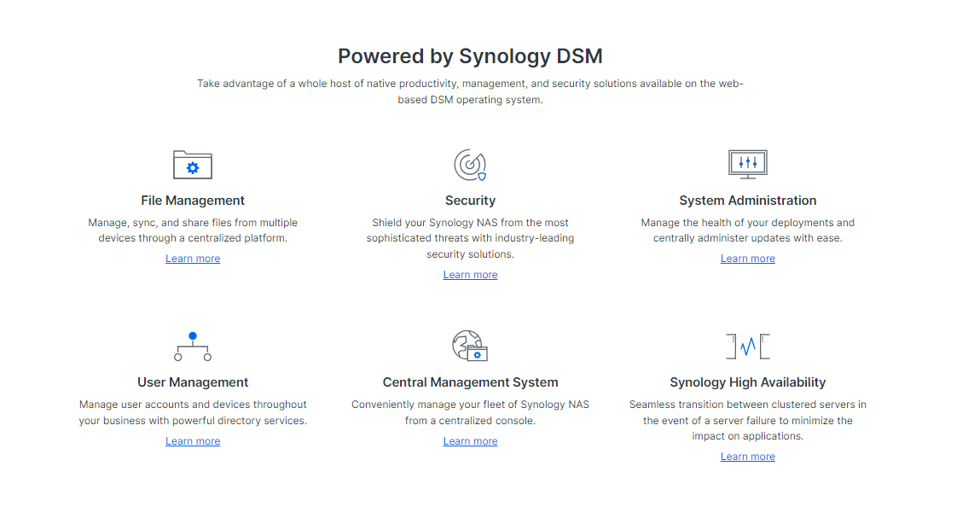Select the Security heading

470,201
